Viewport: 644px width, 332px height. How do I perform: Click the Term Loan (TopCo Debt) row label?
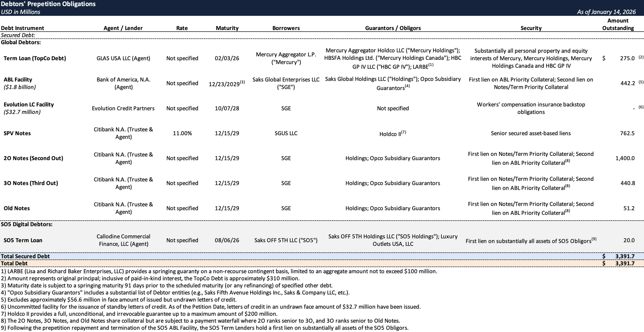[x=35, y=58]
